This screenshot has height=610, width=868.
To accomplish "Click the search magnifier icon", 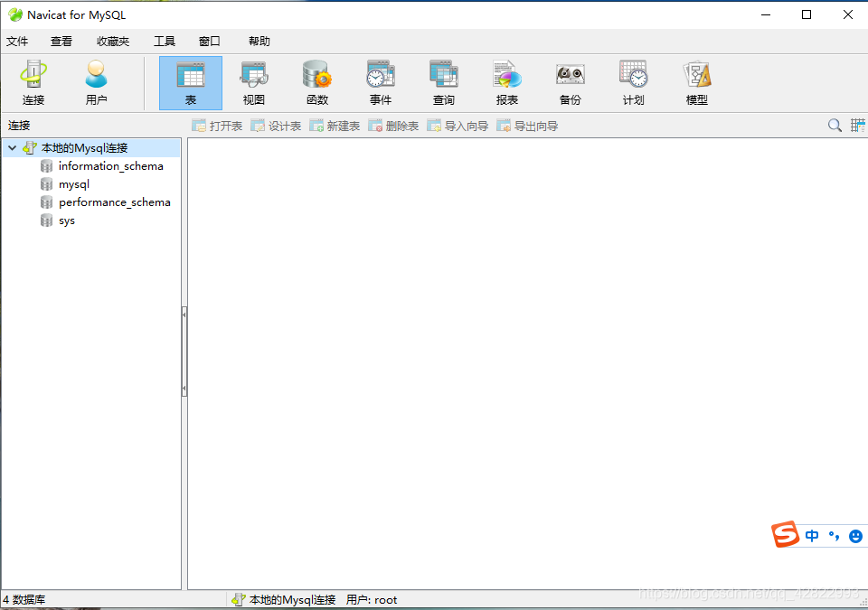I will coord(835,125).
